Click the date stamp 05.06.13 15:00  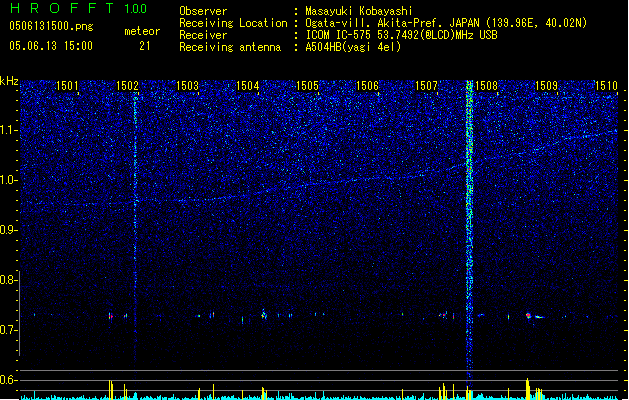click(51, 46)
